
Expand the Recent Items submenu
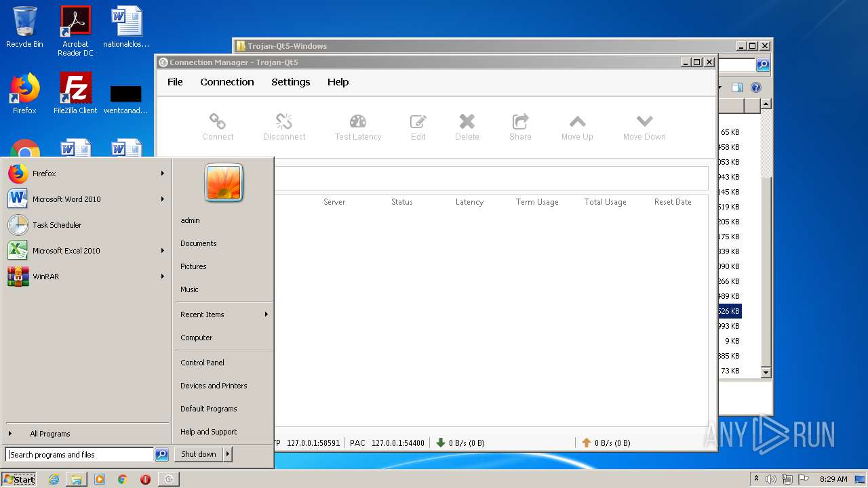224,314
